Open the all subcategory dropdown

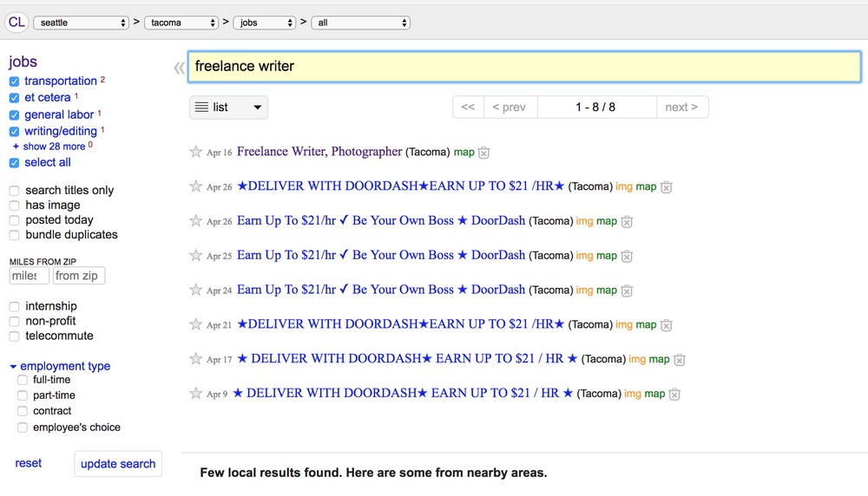(360, 23)
